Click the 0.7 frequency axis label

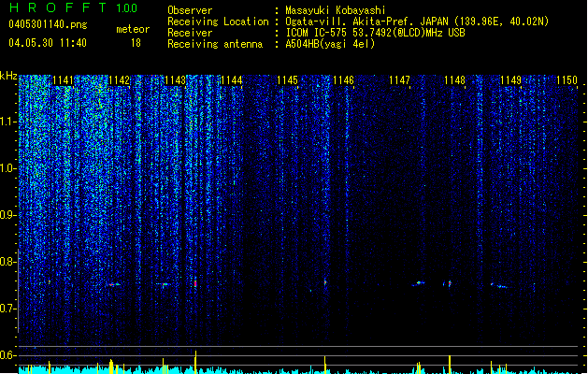(x=8, y=309)
